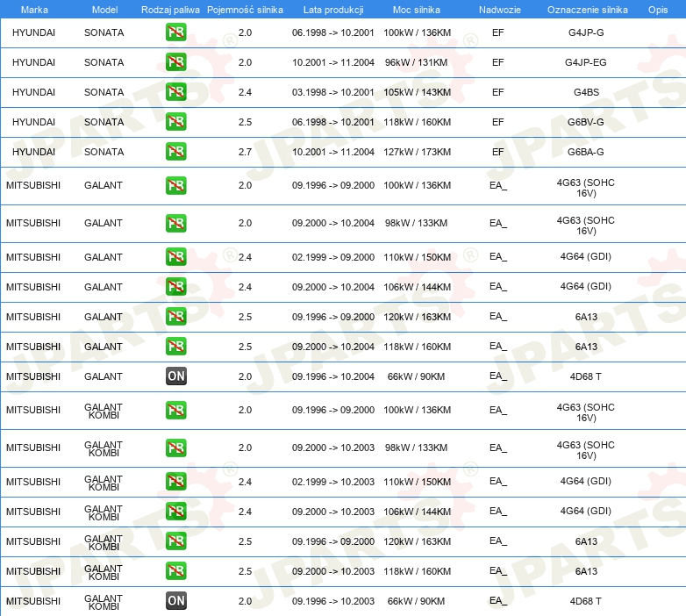Click MITSUBISHI in Galant 66kW / 90KM row
The image size is (686, 616).
[x=33, y=376]
